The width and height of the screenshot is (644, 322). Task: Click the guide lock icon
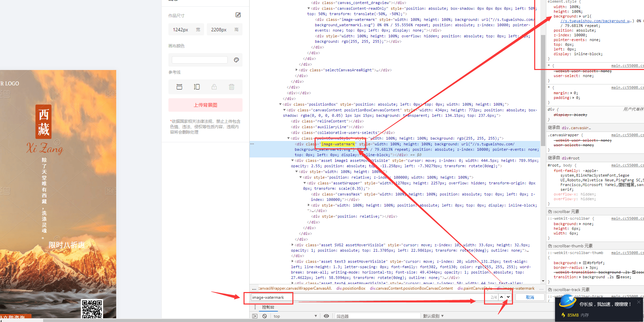(214, 87)
